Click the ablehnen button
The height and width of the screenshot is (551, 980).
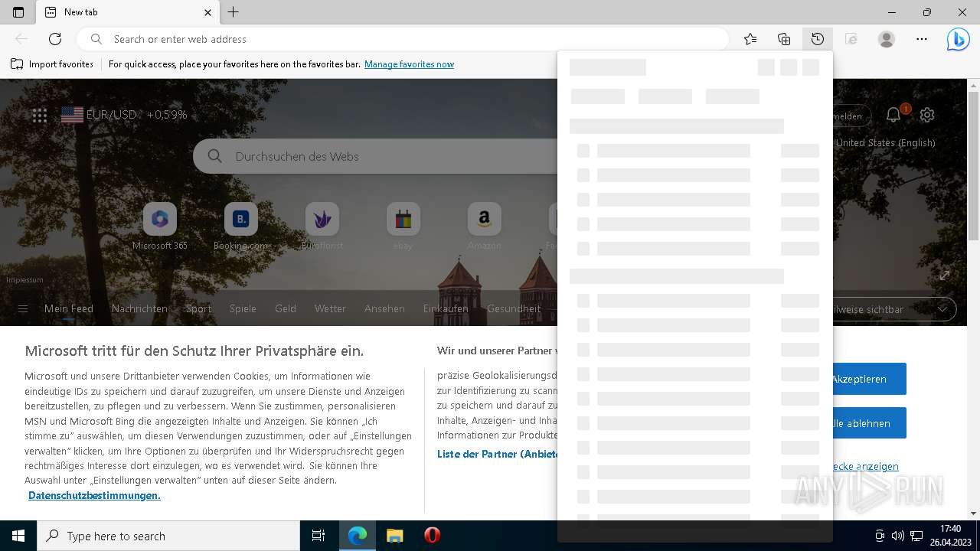click(x=869, y=423)
